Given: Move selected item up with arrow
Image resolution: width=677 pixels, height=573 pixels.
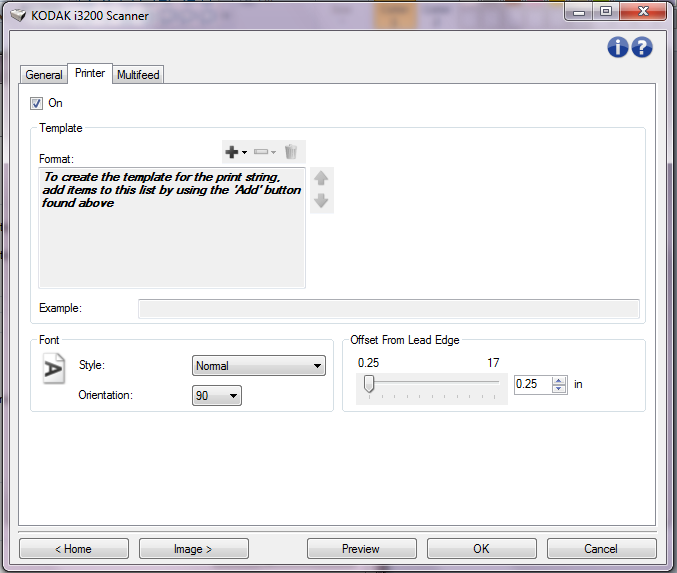Looking at the screenshot, I should tap(321, 178).
